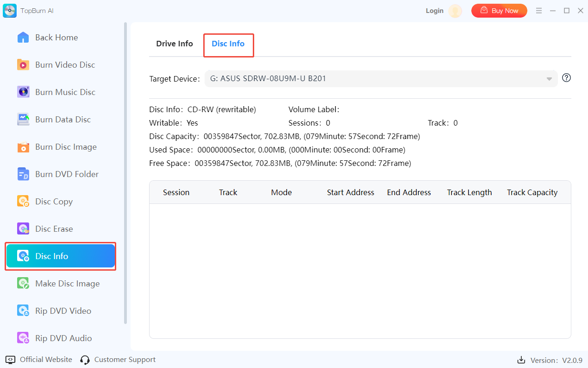Switch to the Drive Info tab
The width and height of the screenshot is (588, 368).
point(175,44)
